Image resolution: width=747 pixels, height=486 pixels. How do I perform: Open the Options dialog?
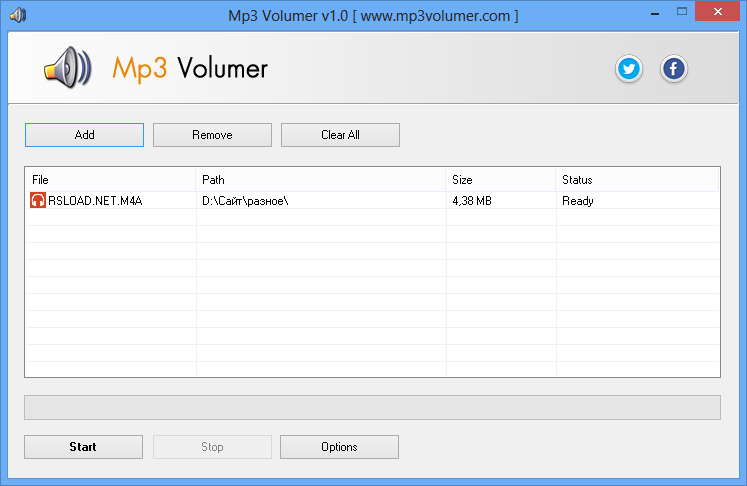pyautogui.click(x=339, y=447)
